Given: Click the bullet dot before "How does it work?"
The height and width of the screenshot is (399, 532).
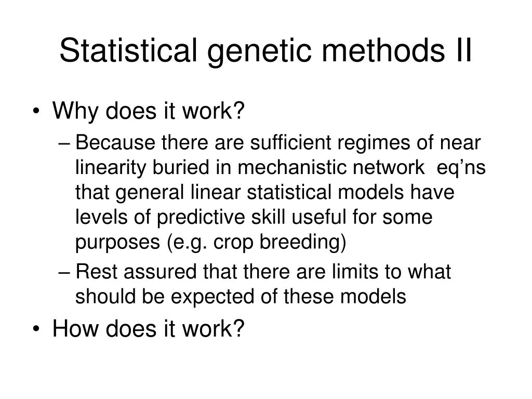Looking at the screenshot, I should coord(36,329).
